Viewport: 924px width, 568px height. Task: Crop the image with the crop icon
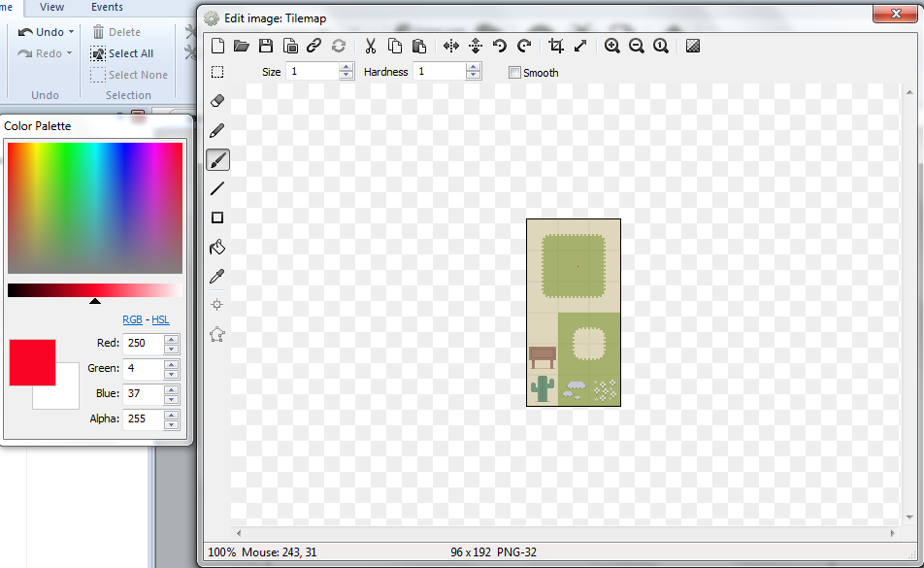pyautogui.click(x=556, y=46)
